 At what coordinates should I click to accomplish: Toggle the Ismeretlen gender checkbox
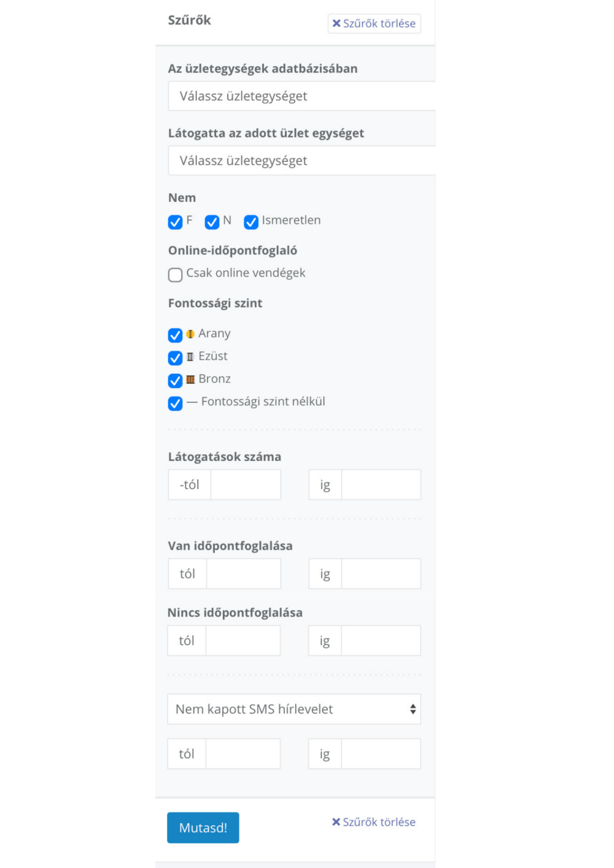point(251,222)
